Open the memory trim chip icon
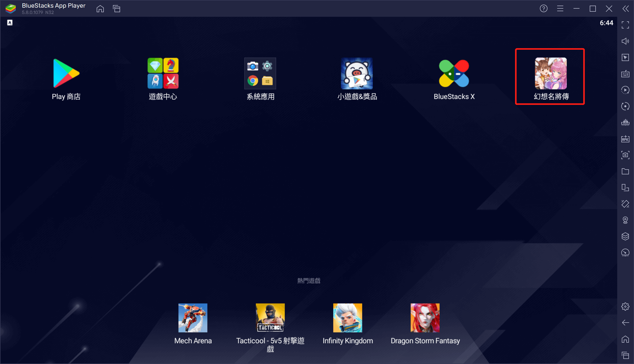Viewport: 634px width, 364px height. (625, 123)
